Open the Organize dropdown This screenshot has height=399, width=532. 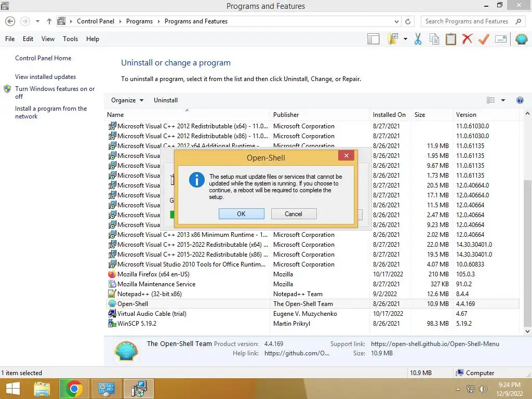pos(127,100)
